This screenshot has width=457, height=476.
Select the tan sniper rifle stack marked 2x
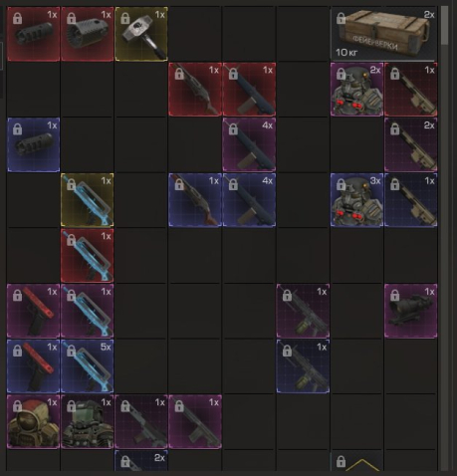[411, 144]
